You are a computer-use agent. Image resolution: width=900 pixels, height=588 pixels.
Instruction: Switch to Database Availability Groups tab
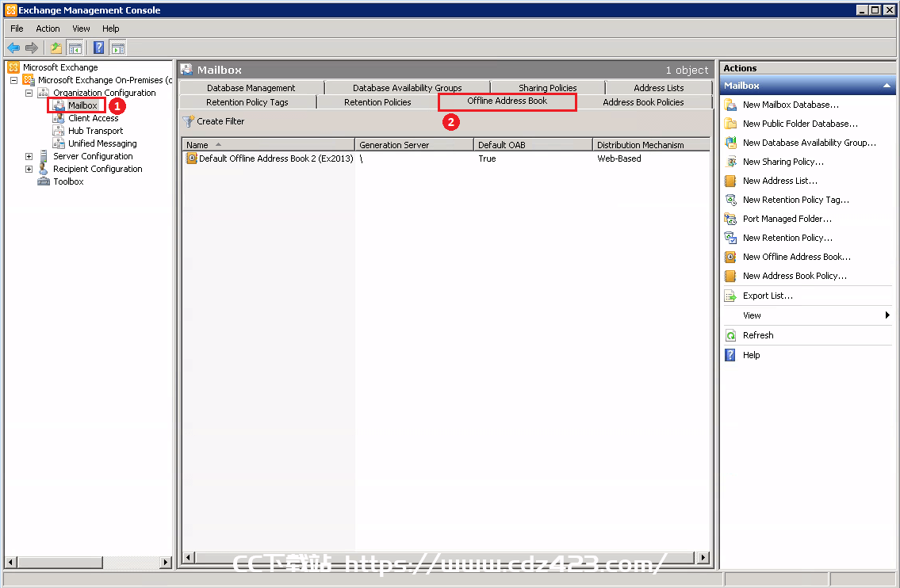pyautogui.click(x=408, y=88)
